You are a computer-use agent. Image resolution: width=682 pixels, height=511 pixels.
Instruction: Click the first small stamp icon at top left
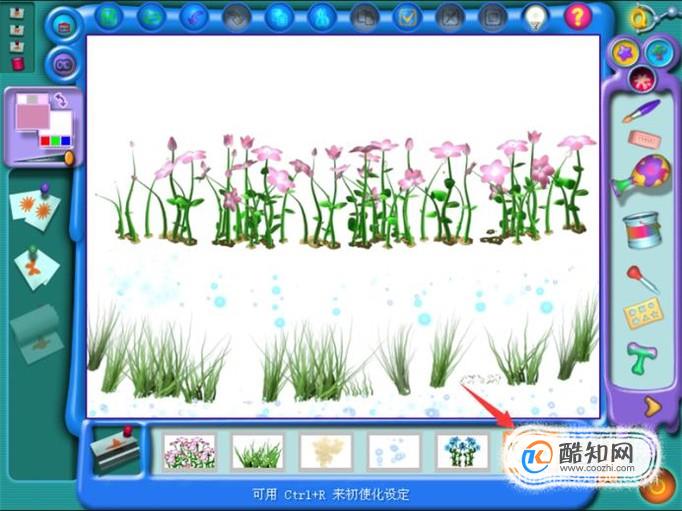tap(17, 13)
